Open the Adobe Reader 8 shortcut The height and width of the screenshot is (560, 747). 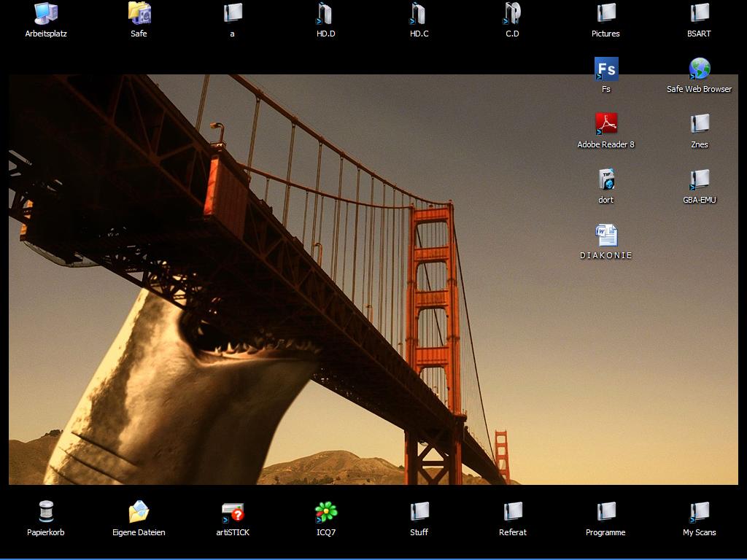click(x=606, y=124)
